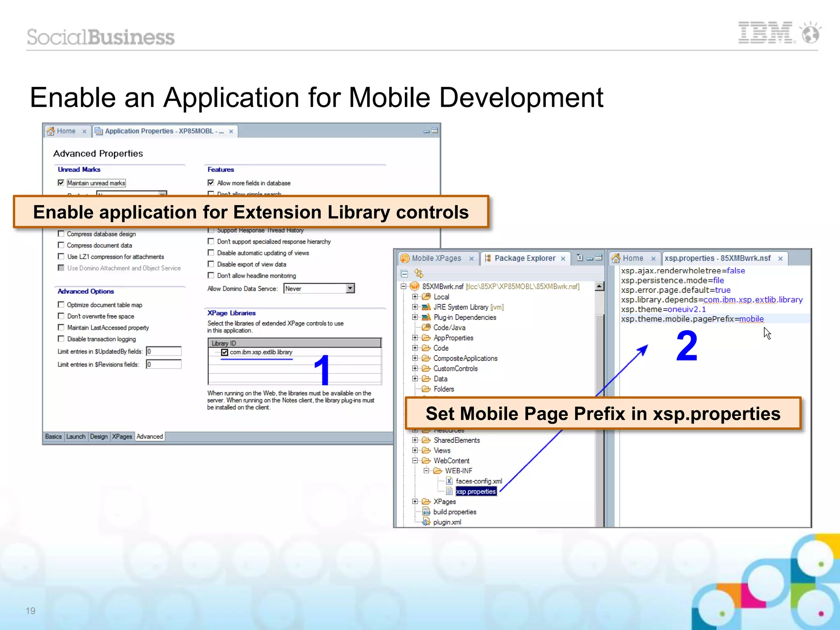The width and height of the screenshot is (840, 630).
Task: Click Library ID column header
Action: point(295,343)
